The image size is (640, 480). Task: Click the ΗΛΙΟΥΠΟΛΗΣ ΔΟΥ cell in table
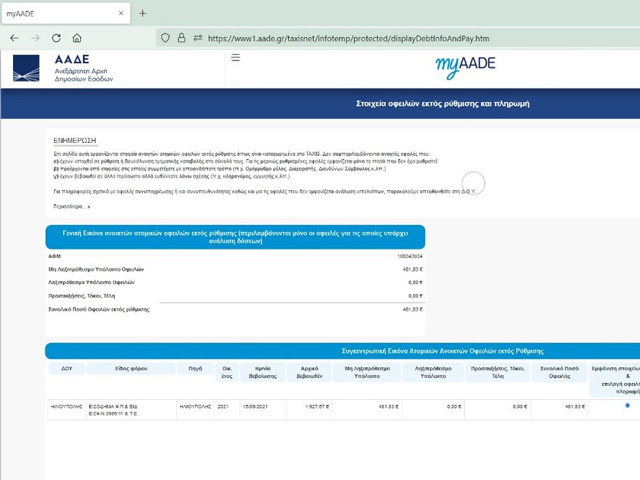pyautogui.click(x=66, y=406)
